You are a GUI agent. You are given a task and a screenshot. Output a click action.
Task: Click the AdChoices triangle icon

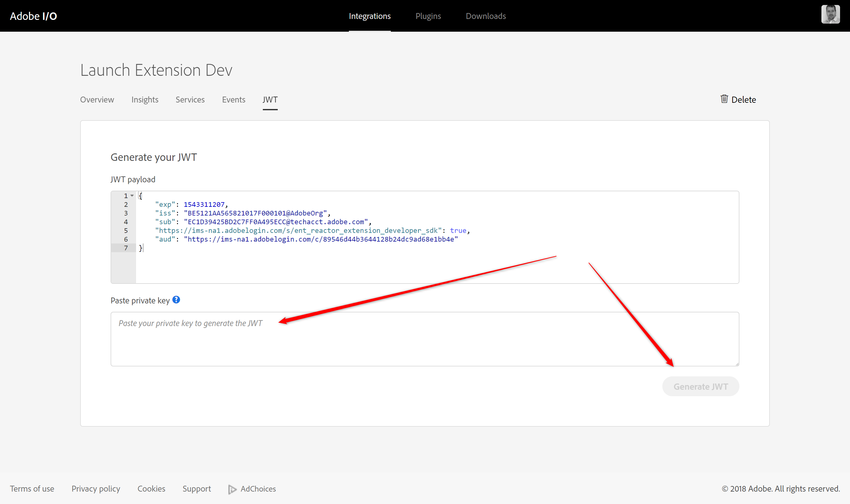[232, 489]
